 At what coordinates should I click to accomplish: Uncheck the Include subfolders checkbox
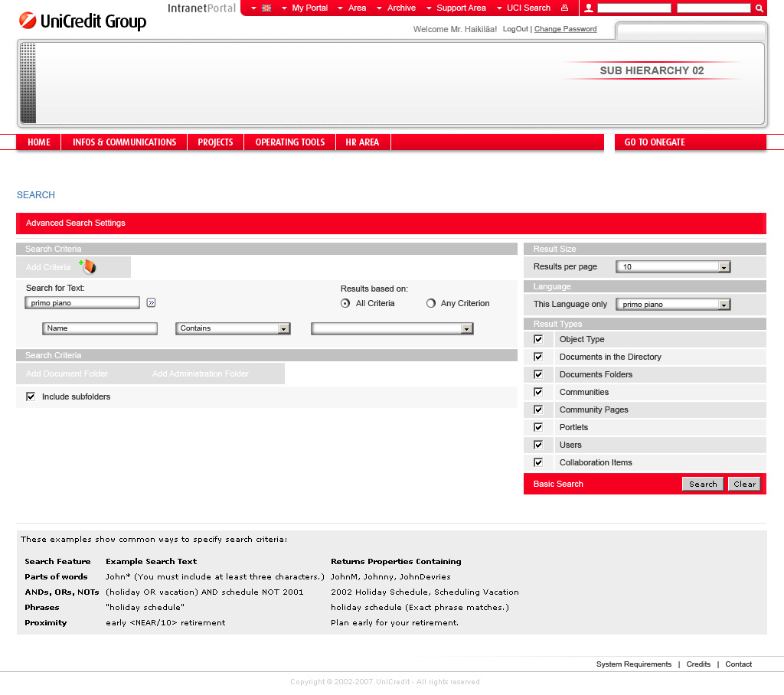31,396
